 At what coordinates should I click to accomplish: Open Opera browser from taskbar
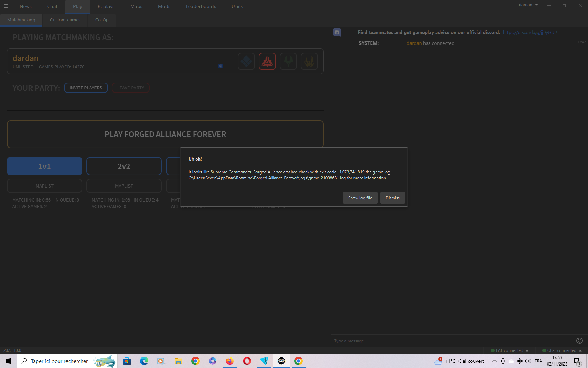click(247, 361)
